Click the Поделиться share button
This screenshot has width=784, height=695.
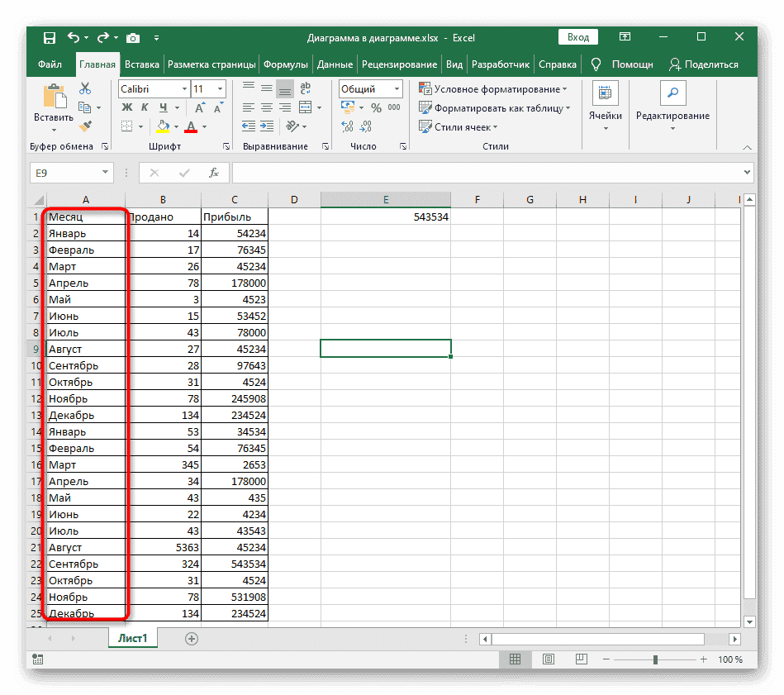coord(703,64)
